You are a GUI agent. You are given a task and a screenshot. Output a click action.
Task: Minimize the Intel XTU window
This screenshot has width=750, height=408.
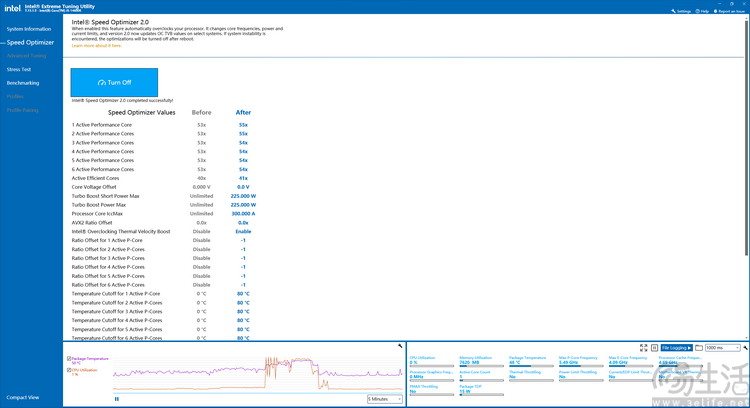point(720,3)
